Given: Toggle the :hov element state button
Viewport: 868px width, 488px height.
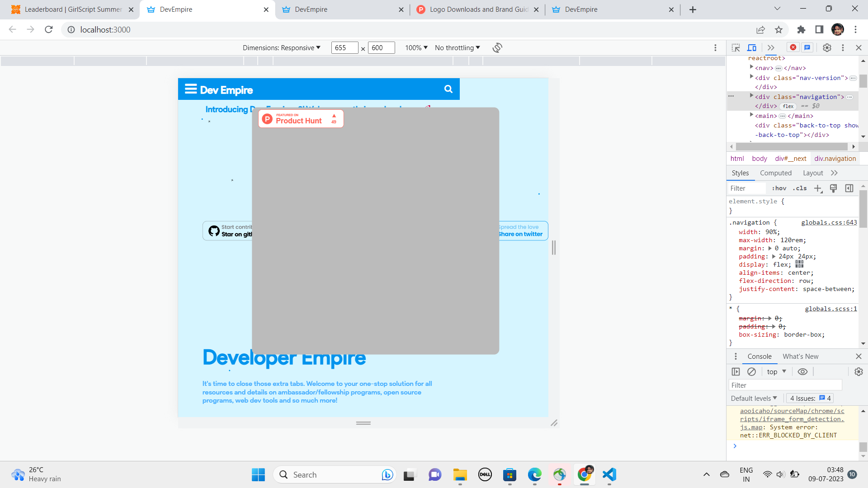Looking at the screenshot, I should (779, 188).
